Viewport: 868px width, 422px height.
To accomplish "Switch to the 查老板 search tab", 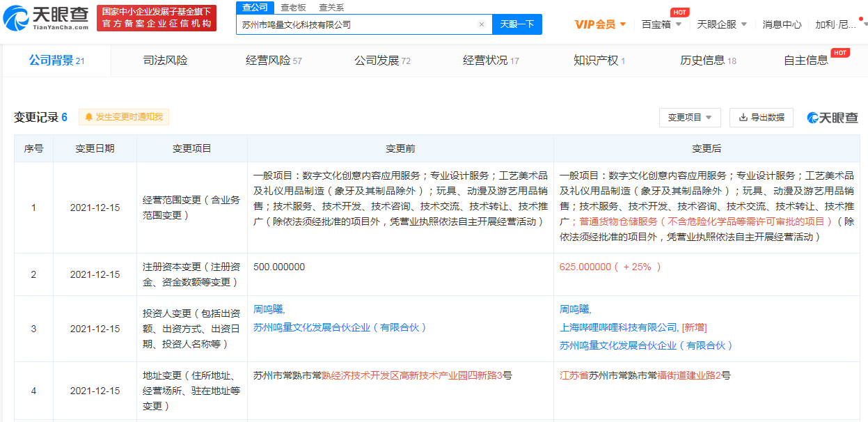I will coord(293,8).
